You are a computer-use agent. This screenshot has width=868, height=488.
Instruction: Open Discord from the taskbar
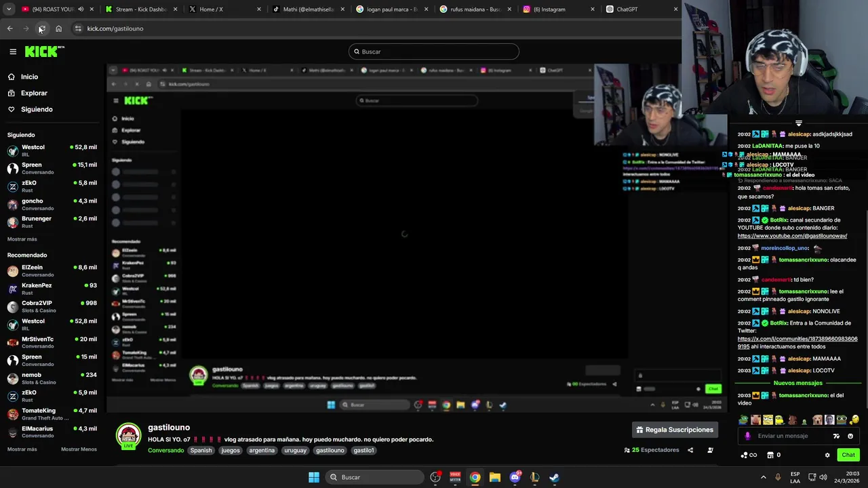pyautogui.click(x=515, y=477)
